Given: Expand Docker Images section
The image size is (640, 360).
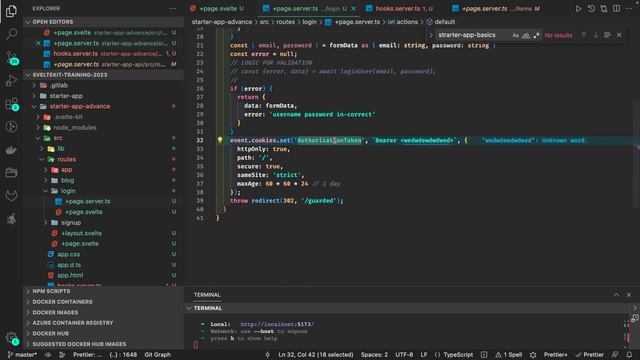Looking at the screenshot, I should 55,313.
